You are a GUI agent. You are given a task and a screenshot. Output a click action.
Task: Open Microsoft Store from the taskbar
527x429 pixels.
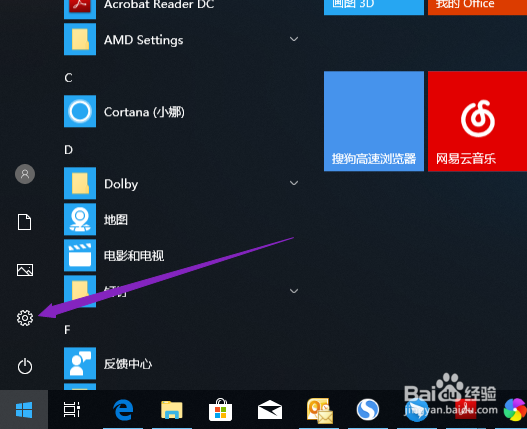(220, 410)
